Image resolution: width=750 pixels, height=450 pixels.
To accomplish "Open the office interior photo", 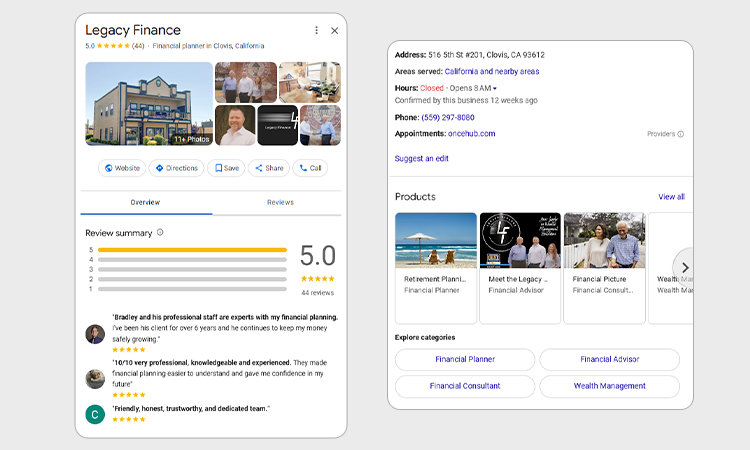I will pos(310,82).
